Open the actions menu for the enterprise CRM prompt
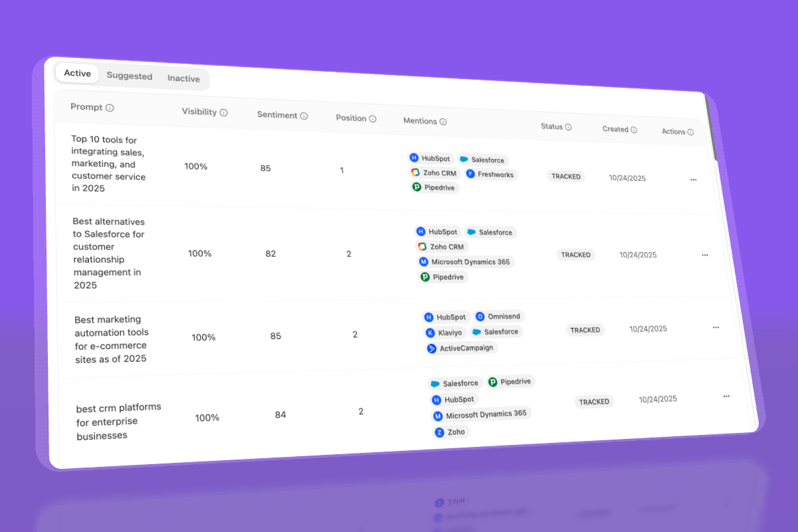 (726, 396)
